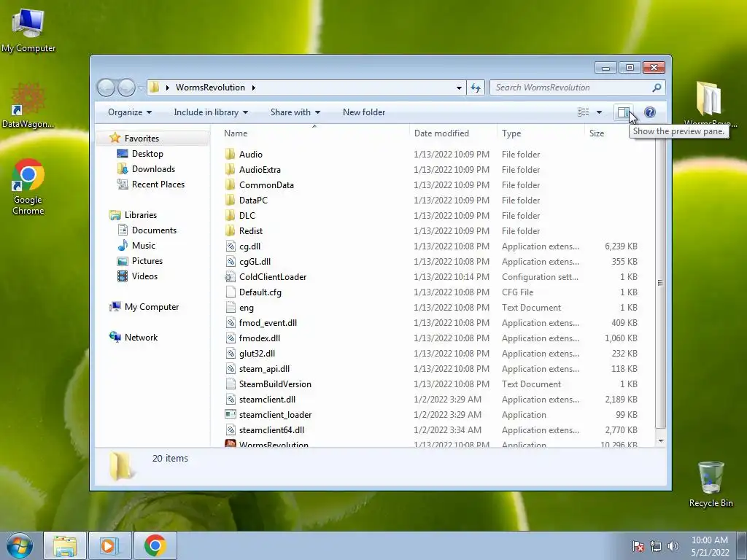This screenshot has height=560, width=747.
Task: Open the view options dropdown arrow
Action: 600,112
